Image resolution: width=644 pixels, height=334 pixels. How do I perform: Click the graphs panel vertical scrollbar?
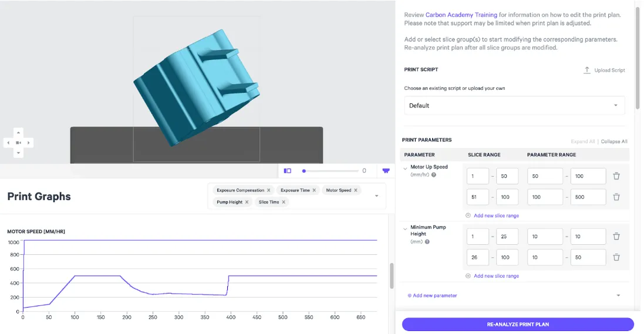coord(392,276)
